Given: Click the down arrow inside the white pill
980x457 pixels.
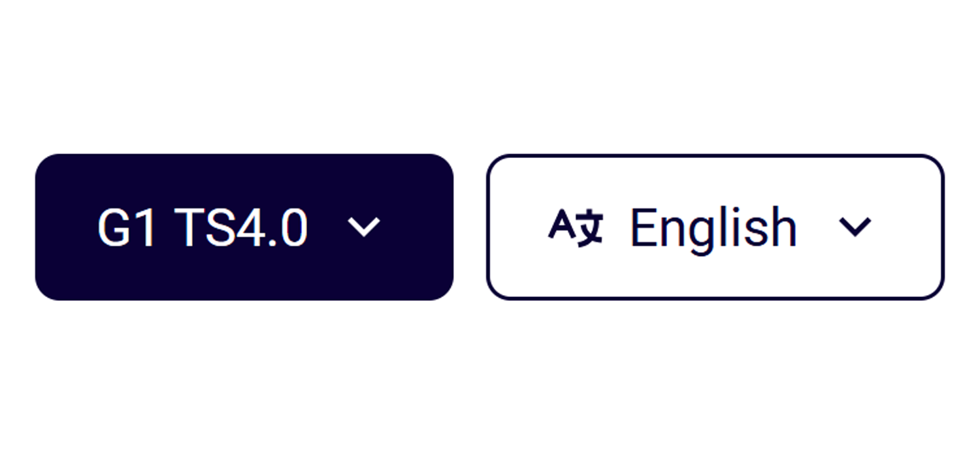Looking at the screenshot, I should (856, 227).
